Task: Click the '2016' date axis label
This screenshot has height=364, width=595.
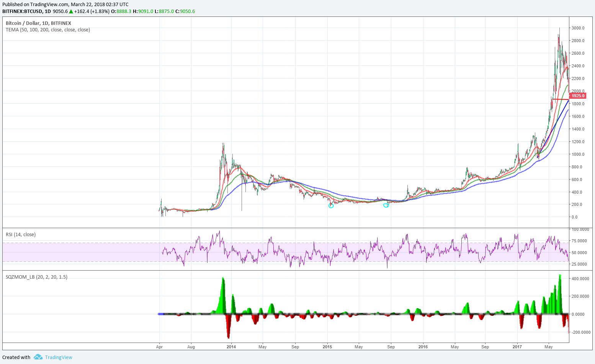Action: [x=423, y=347]
